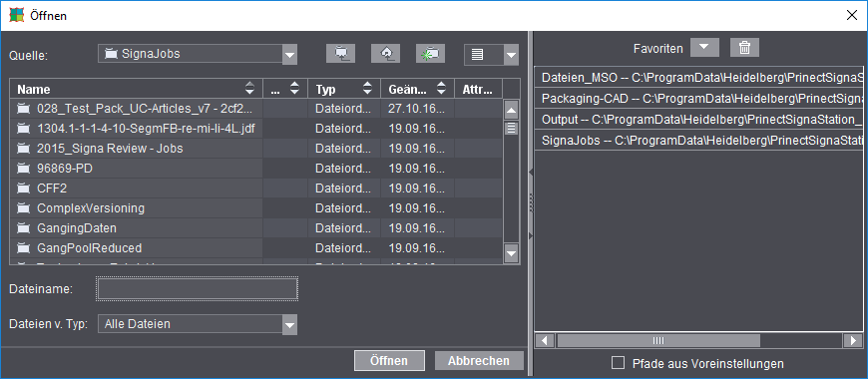Select the ComplexVersioning folder

pos(136,208)
